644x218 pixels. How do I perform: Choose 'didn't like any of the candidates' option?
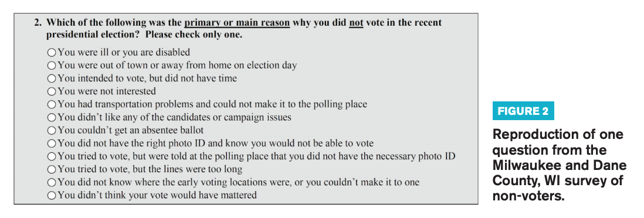52,118
